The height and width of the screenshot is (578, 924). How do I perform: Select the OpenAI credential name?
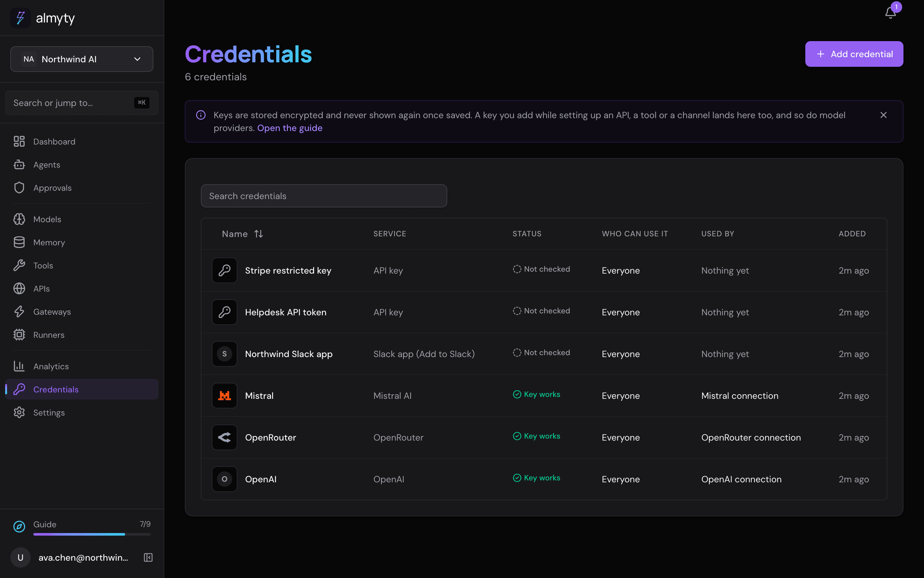(261, 479)
